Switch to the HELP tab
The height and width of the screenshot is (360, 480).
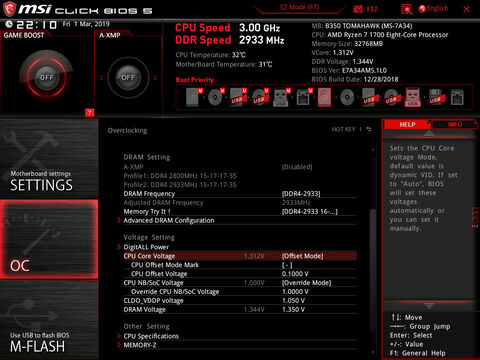tap(407, 124)
